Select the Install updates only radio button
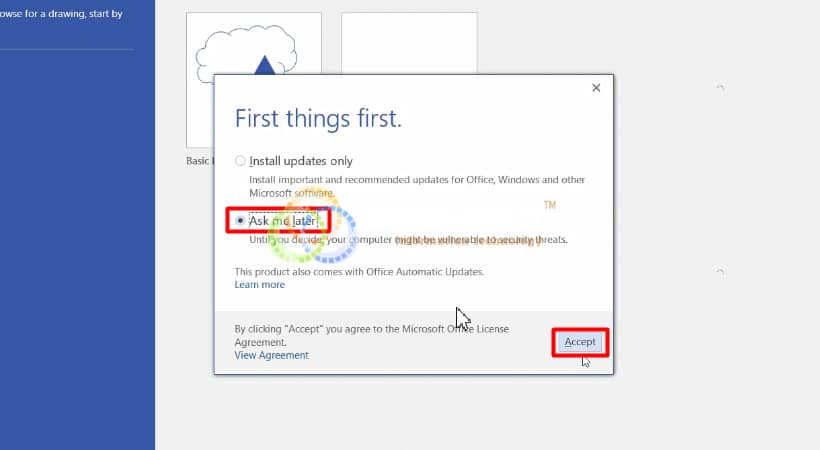 pyautogui.click(x=240, y=161)
